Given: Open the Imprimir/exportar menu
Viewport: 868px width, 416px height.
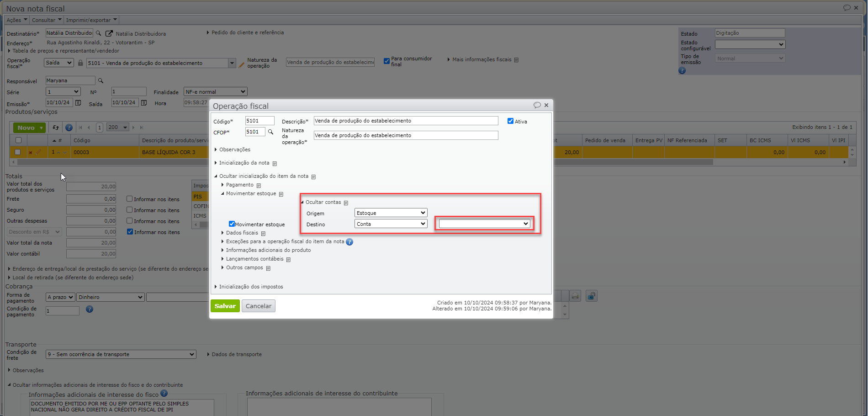Looking at the screenshot, I should coord(91,20).
